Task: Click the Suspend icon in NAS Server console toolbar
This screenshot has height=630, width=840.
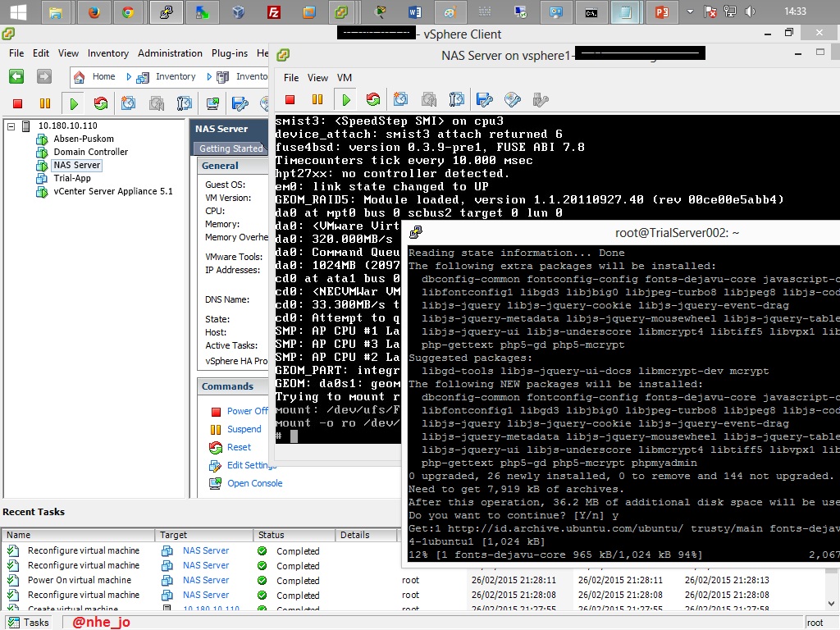Action: pyautogui.click(x=317, y=99)
